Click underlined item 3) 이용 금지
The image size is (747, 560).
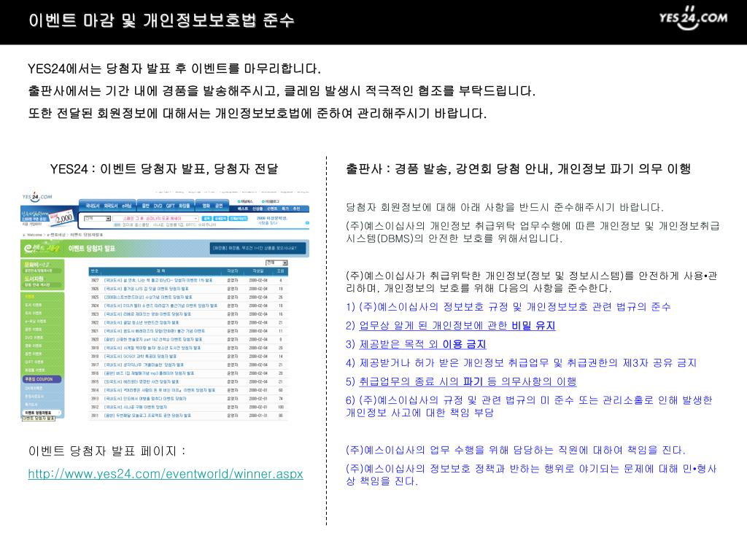(422, 344)
